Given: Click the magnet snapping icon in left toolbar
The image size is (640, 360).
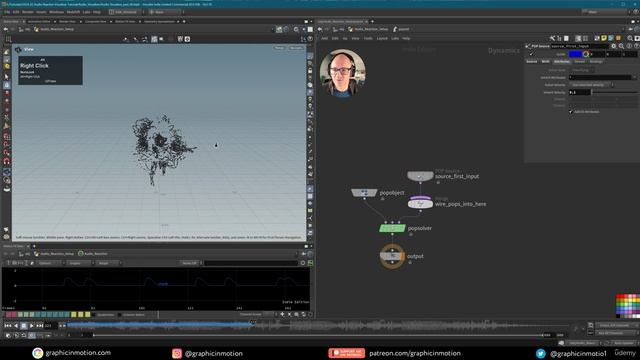Looking at the screenshot, I should click(x=7, y=161).
